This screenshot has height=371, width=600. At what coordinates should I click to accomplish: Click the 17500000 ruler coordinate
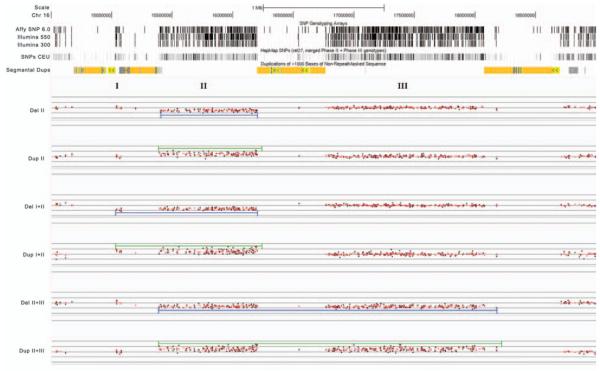404,15
